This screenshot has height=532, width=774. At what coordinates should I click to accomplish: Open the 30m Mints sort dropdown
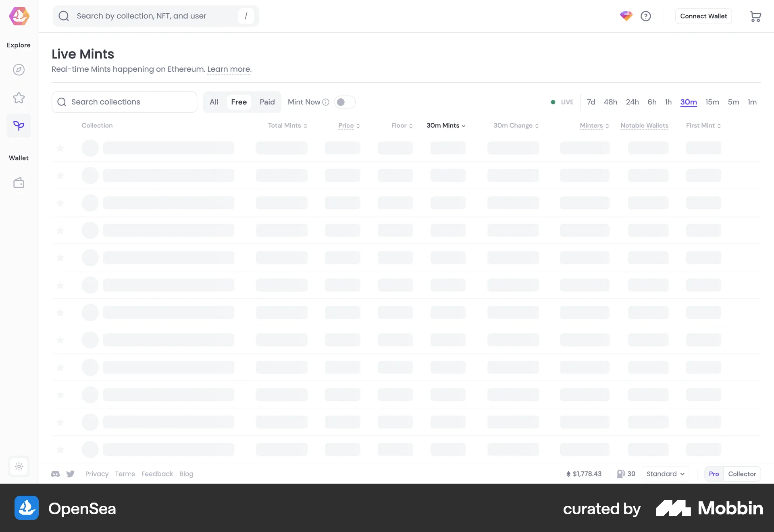pyautogui.click(x=445, y=125)
